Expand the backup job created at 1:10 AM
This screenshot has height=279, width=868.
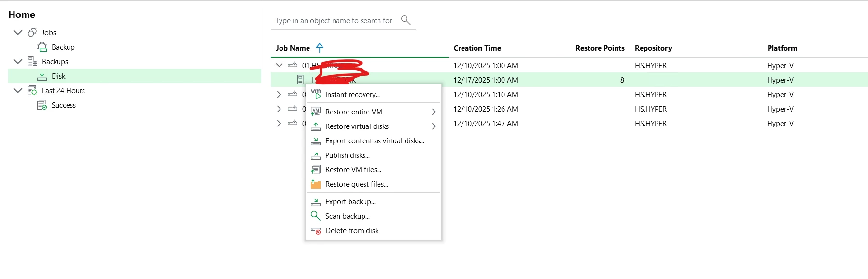[x=279, y=95]
